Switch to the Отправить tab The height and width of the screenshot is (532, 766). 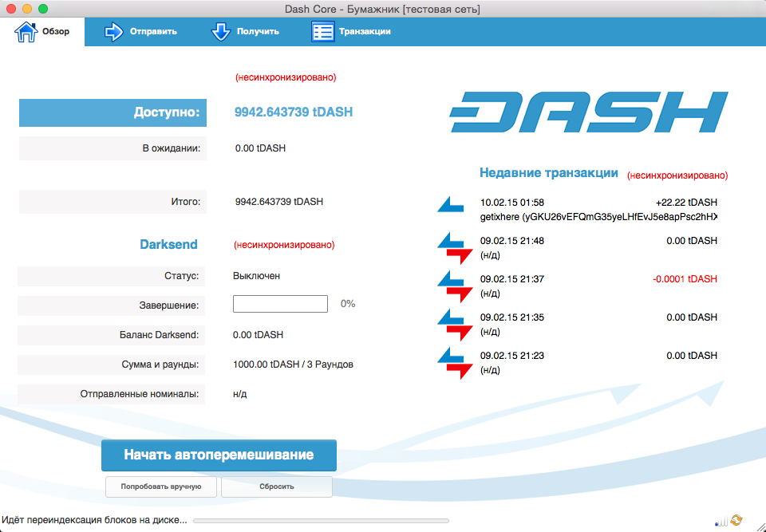(x=140, y=32)
